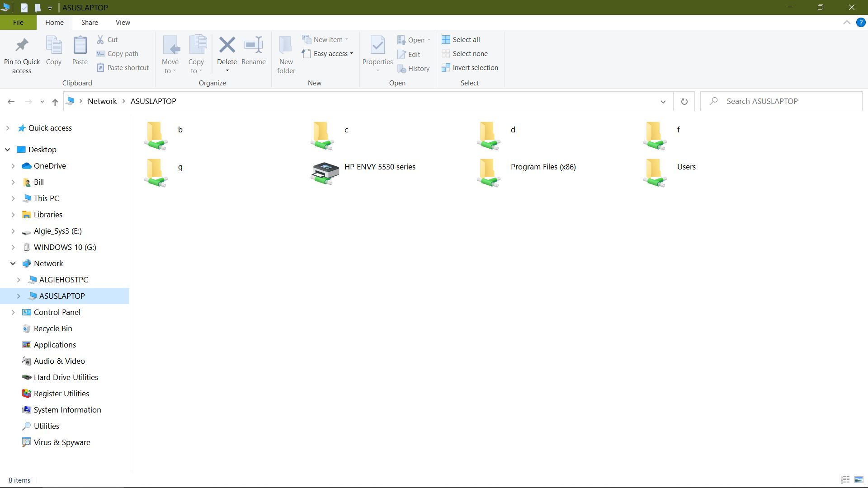This screenshot has width=868, height=488.
Task: Switch to details view in status bar
Action: (x=844, y=480)
